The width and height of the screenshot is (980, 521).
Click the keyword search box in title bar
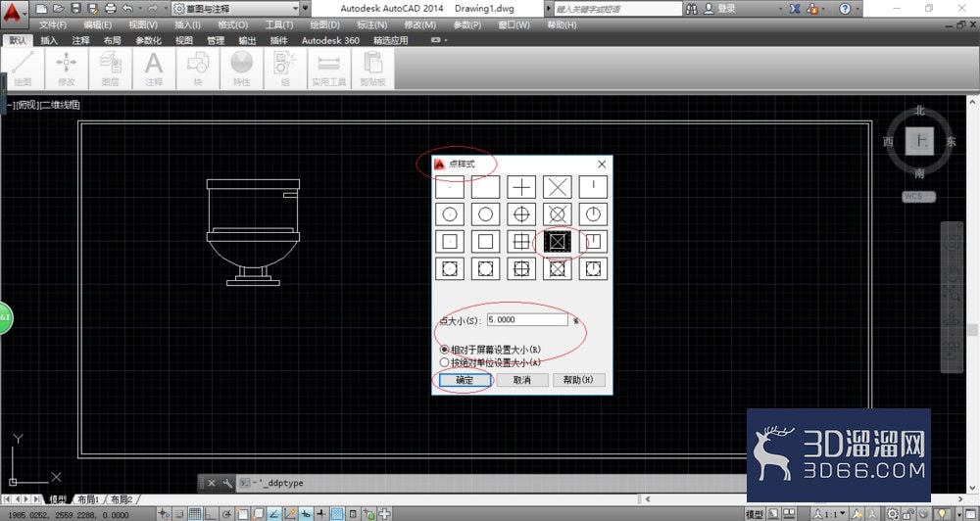point(618,9)
